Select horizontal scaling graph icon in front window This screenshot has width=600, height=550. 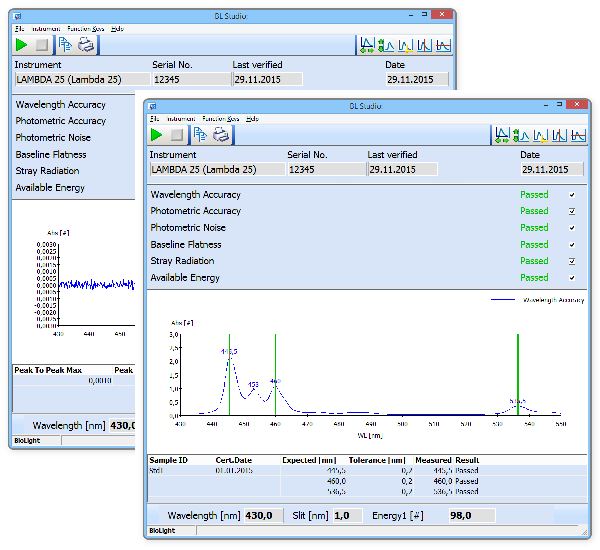tap(502, 135)
